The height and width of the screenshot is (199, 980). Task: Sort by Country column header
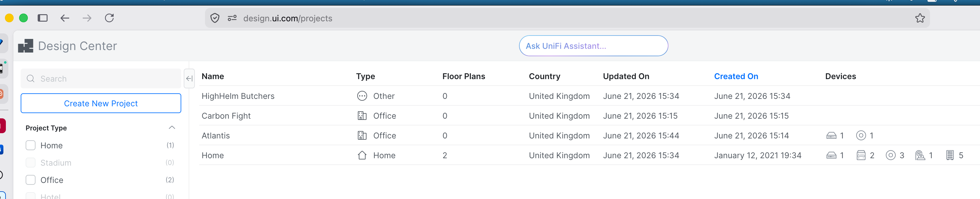tap(544, 76)
